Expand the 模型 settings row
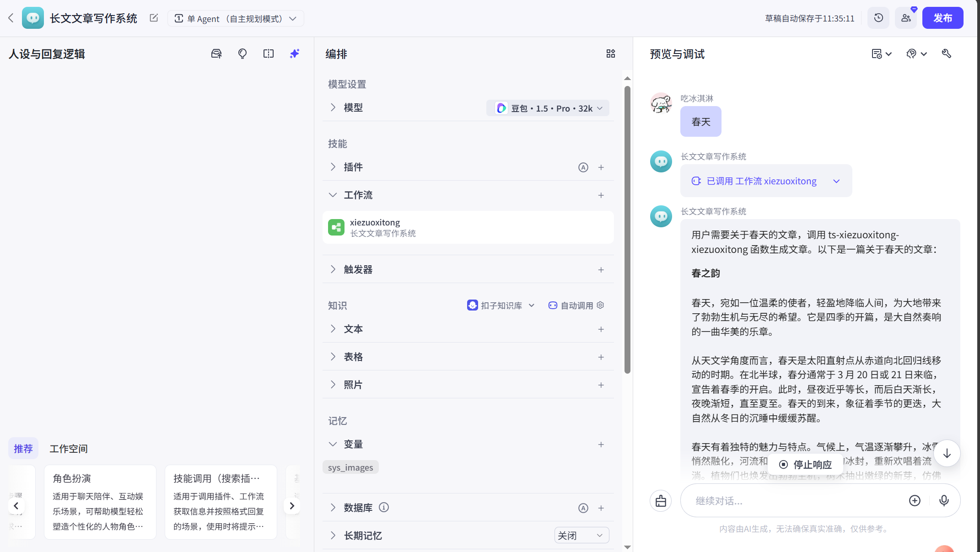This screenshot has height=552, width=980. [334, 107]
